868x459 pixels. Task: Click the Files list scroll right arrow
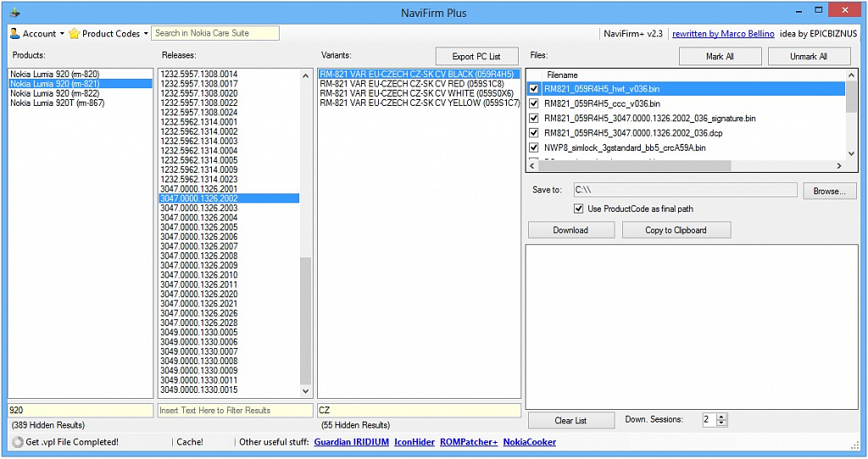pyautogui.click(x=839, y=166)
